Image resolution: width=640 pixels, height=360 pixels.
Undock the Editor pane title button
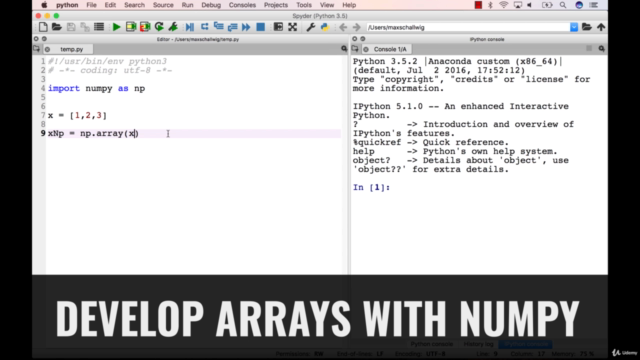(x=44, y=39)
